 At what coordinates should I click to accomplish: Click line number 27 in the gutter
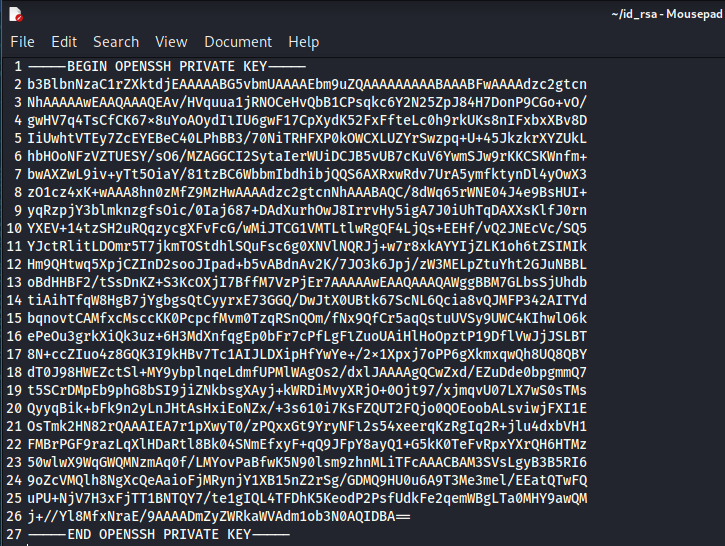point(14,535)
